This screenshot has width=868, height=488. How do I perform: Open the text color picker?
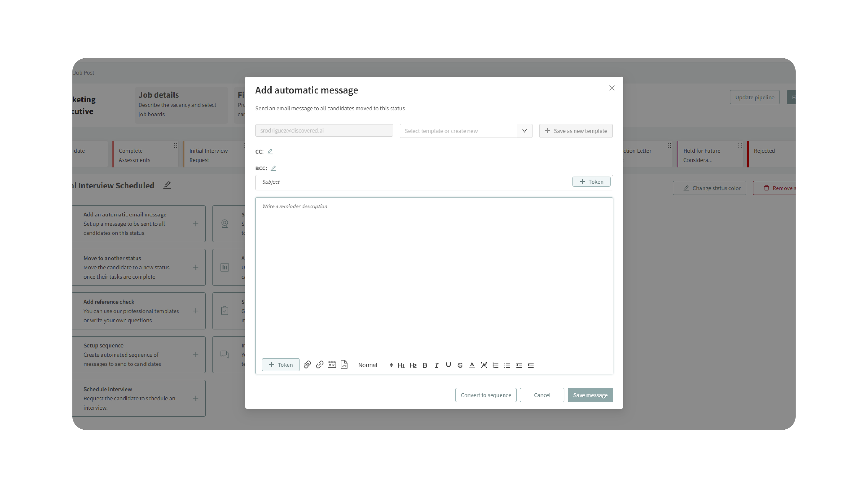point(472,365)
